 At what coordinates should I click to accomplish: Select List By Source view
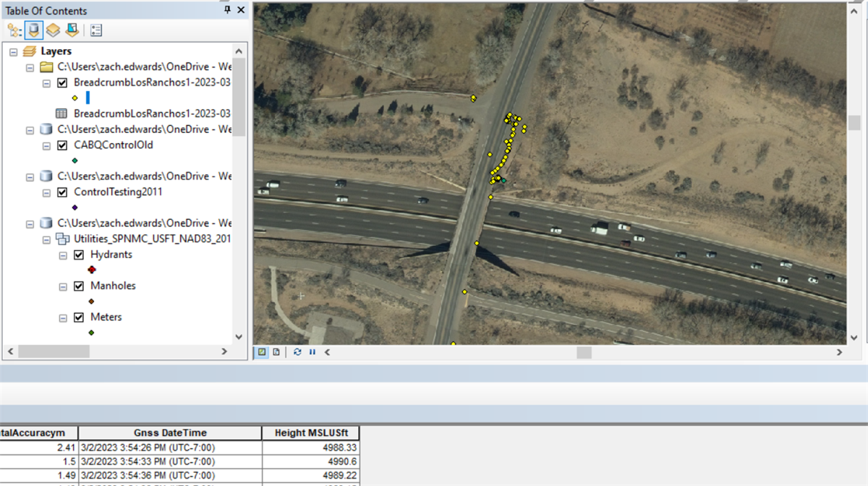click(33, 30)
